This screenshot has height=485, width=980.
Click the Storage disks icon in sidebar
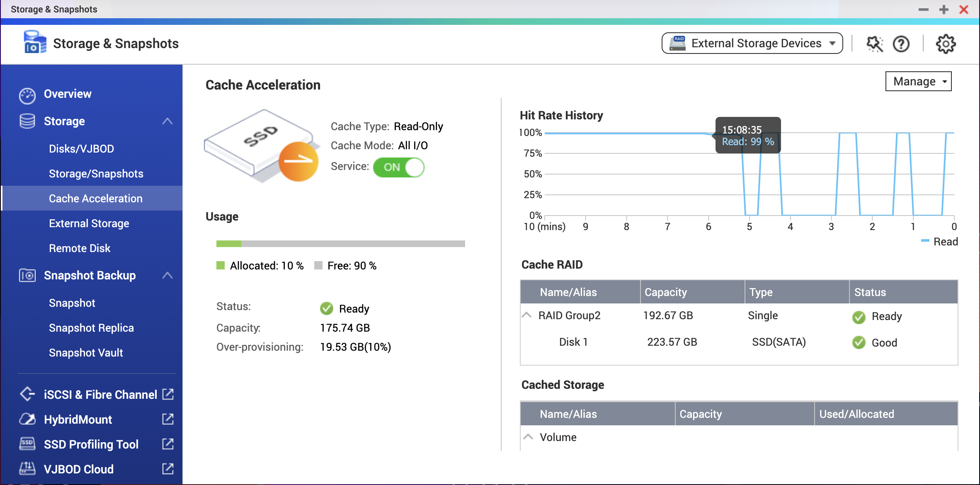[x=27, y=121]
